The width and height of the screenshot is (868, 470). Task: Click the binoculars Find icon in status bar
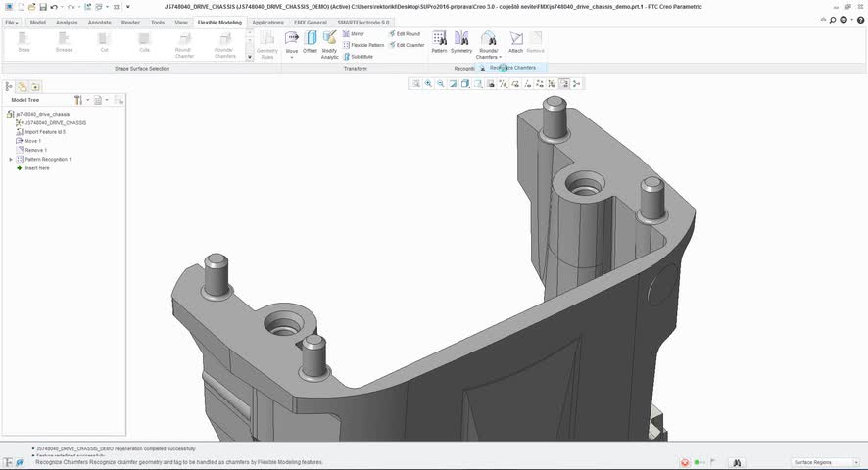[x=737, y=462]
